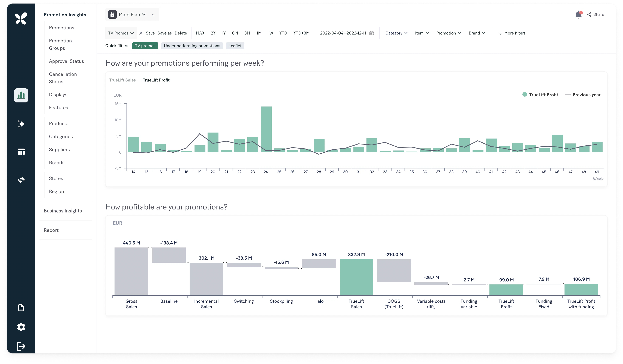Disable the TV promos quick filter
623x364 pixels.
coord(145,46)
